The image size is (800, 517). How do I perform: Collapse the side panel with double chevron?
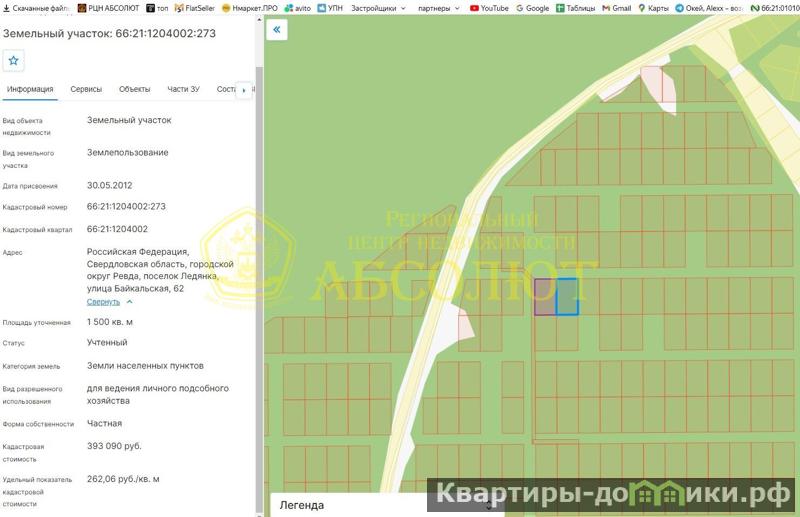[277, 30]
